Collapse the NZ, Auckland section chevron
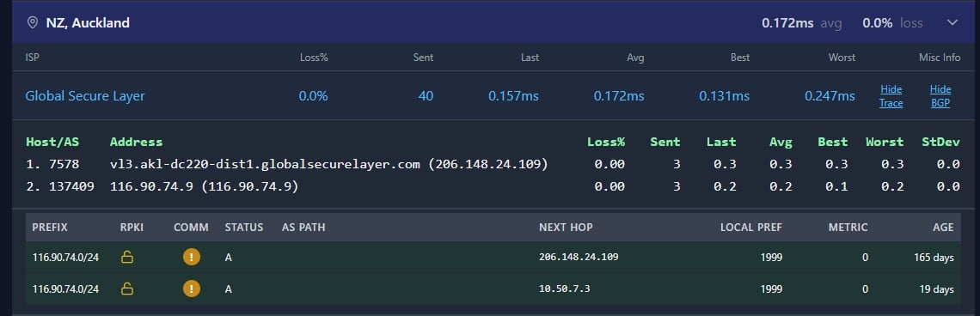Screen dimensions: 980x316 coord(952,23)
